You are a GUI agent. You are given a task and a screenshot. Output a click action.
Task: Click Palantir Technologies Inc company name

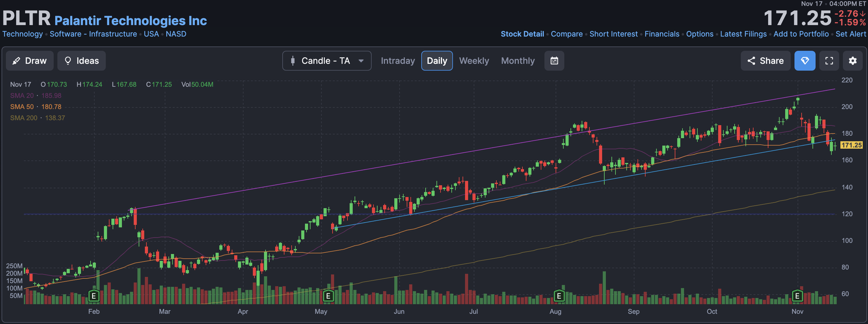131,21
